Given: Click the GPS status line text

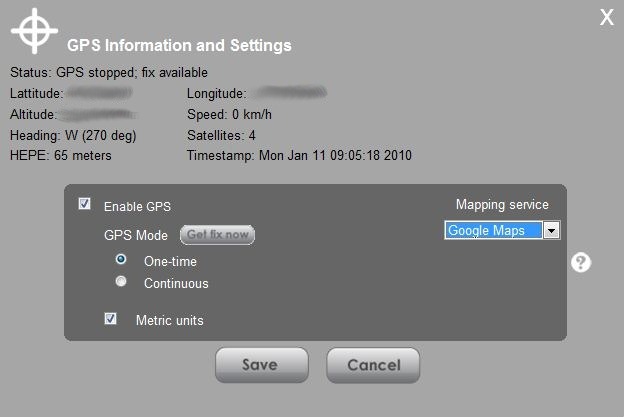Looking at the screenshot, I should [109, 72].
